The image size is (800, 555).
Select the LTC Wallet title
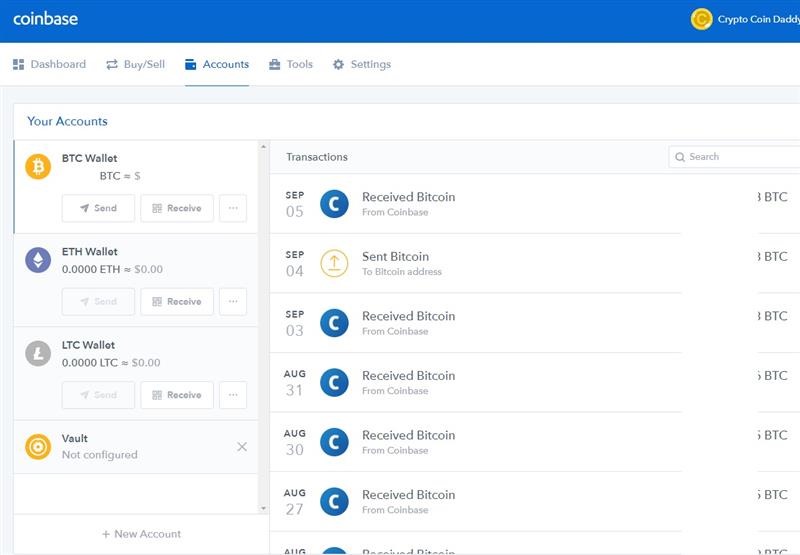(88, 345)
